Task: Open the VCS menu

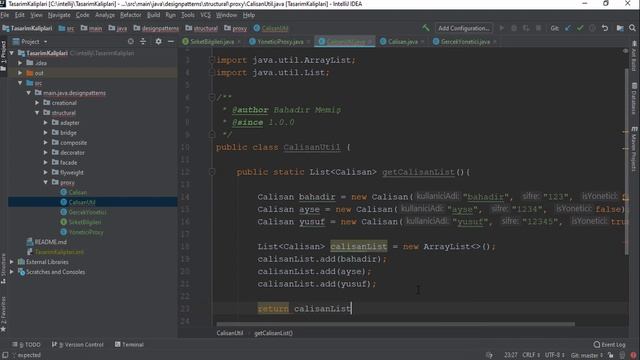Action: 206,15
